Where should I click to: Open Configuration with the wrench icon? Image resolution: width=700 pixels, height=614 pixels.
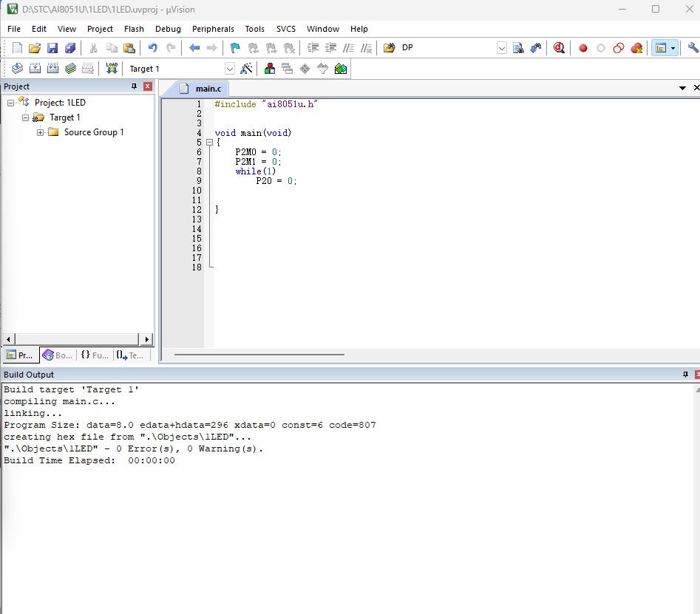pyautogui.click(x=693, y=48)
